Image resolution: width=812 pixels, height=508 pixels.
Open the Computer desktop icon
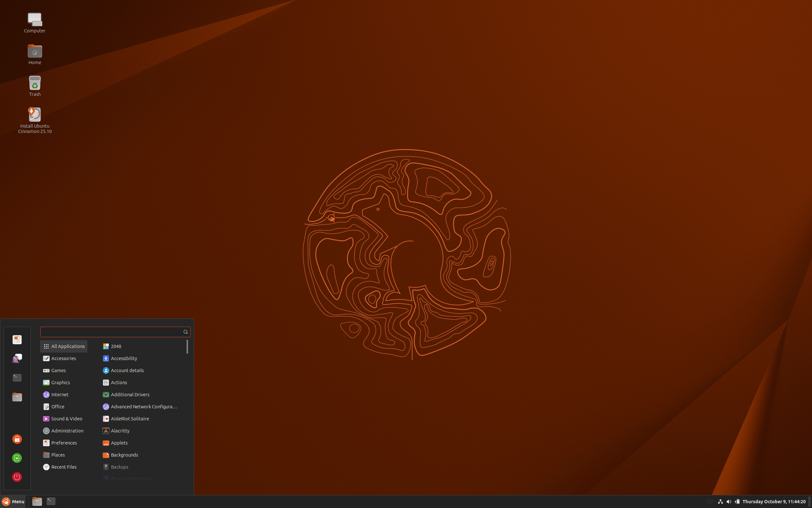(x=35, y=23)
